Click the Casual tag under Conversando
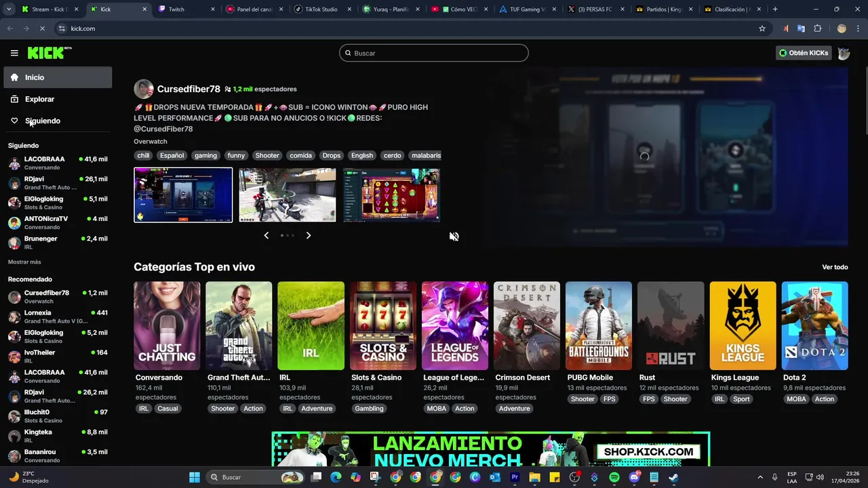 (167, 409)
